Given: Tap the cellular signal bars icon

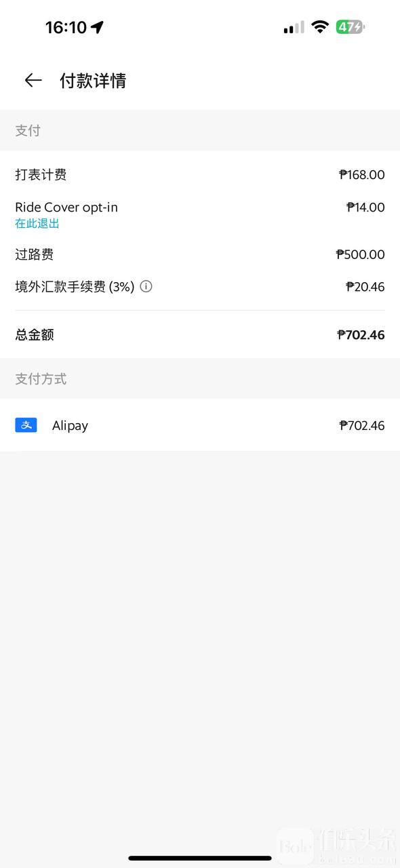Looking at the screenshot, I should tap(294, 27).
